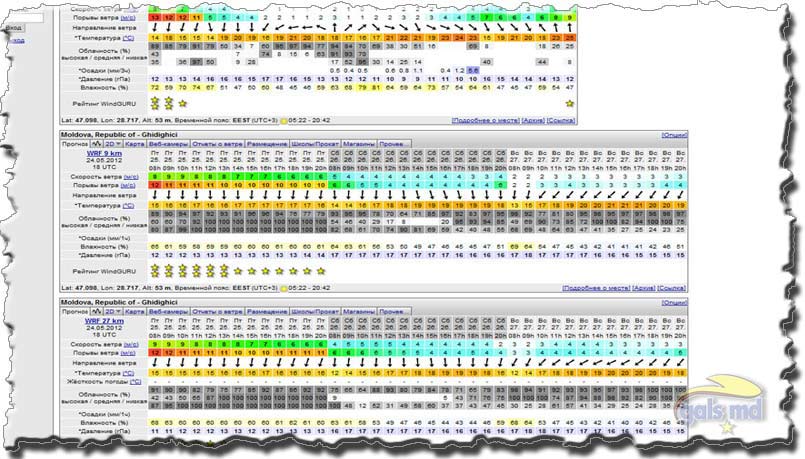
Task: Open [Опции] link of WRF 9 km panel
Action: point(674,135)
